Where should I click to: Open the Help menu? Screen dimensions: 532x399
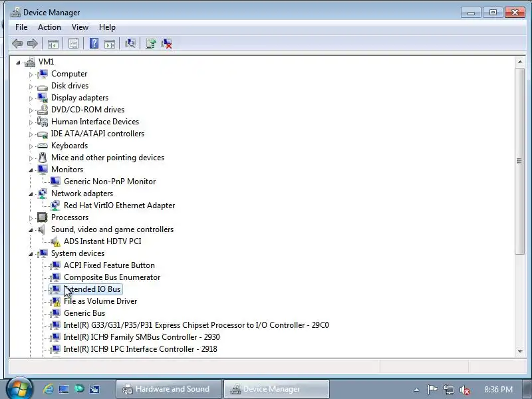tap(107, 27)
